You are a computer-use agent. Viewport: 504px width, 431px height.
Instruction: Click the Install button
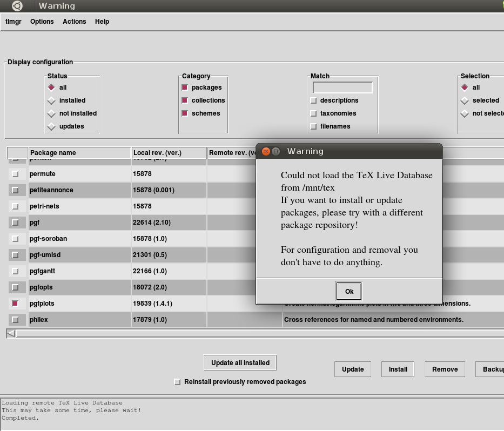pos(398,369)
